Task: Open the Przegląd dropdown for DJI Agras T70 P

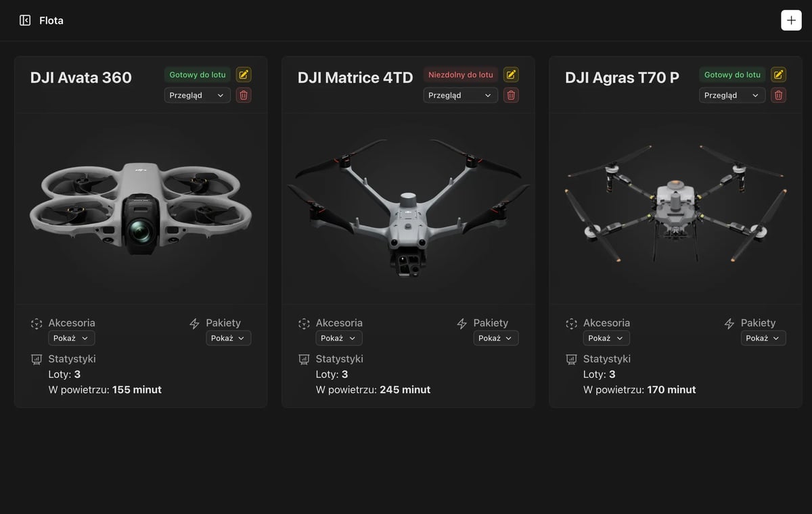Action: (732, 95)
